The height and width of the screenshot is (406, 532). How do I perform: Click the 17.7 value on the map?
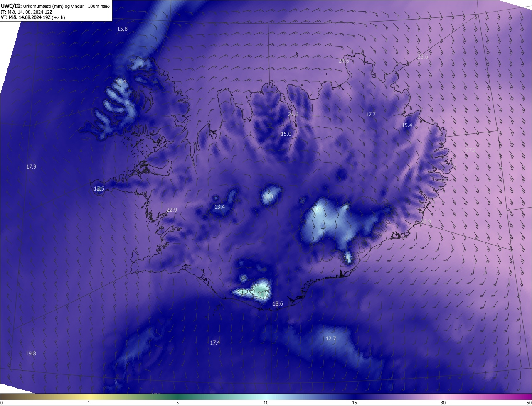[x=371, y=114]
